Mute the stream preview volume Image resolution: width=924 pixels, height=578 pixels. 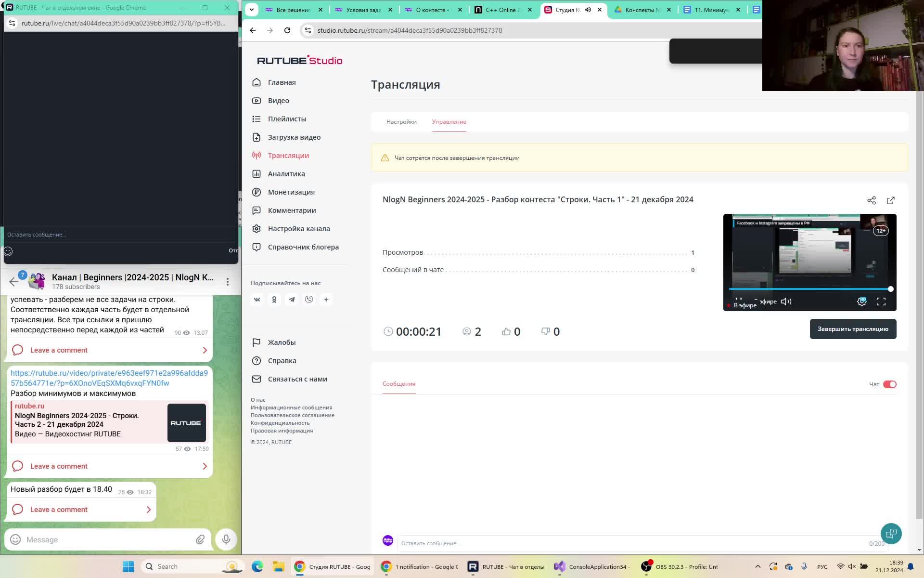(x=786, y=302)
